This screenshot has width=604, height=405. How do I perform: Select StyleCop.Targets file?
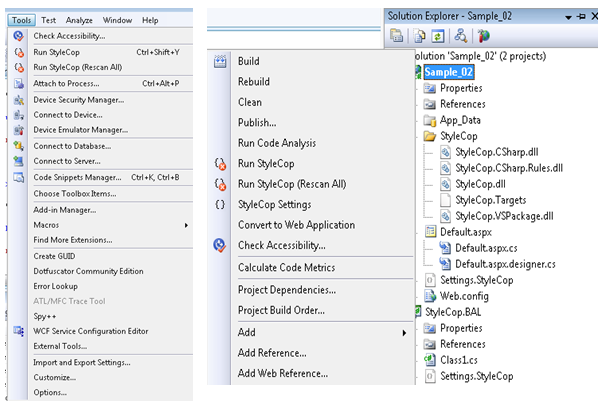(x=491, y=200)
